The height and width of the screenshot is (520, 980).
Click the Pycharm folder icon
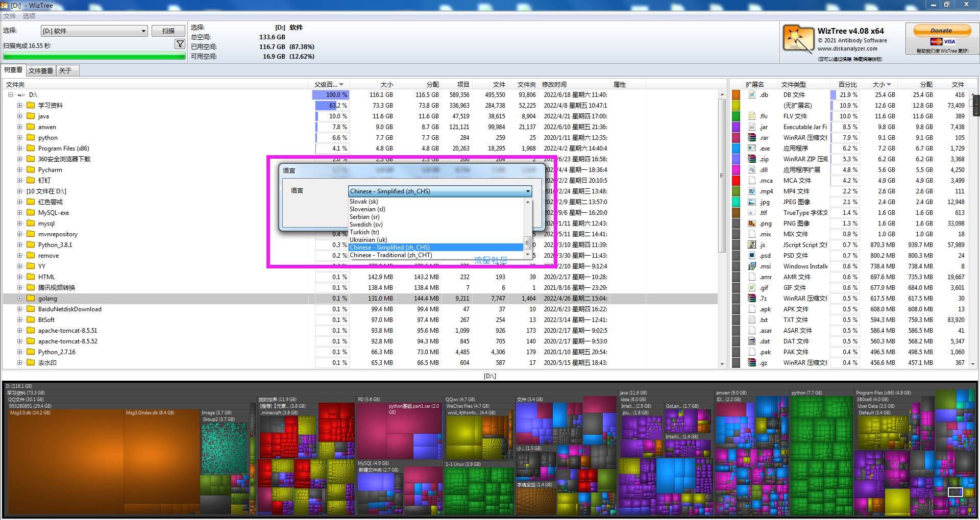point(31,170)
